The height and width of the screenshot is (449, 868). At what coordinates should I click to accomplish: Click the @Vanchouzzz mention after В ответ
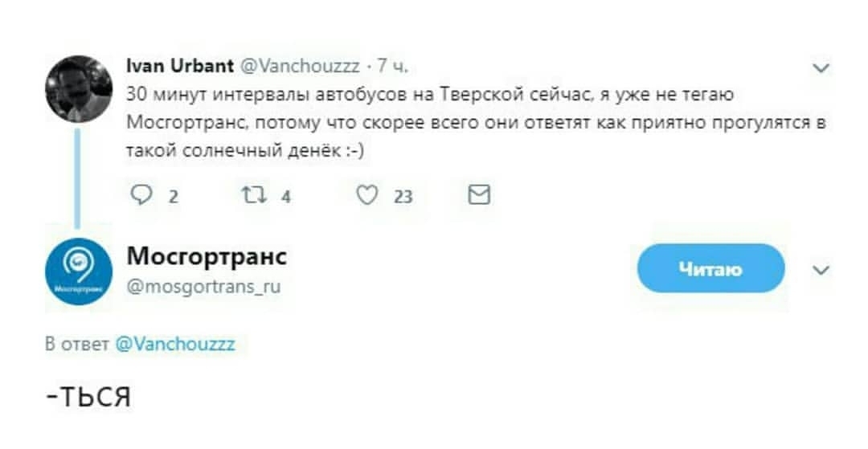(175, 344)
